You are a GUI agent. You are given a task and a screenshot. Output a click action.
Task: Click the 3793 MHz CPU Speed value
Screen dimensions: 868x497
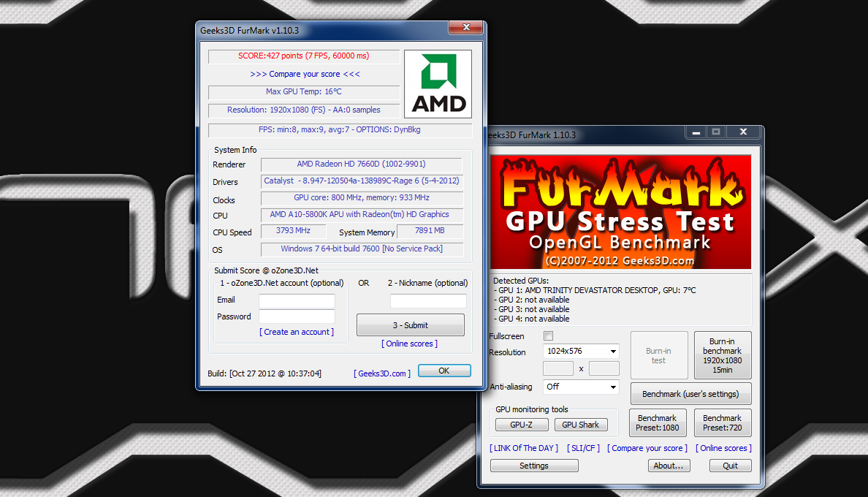tap(294, 231)
